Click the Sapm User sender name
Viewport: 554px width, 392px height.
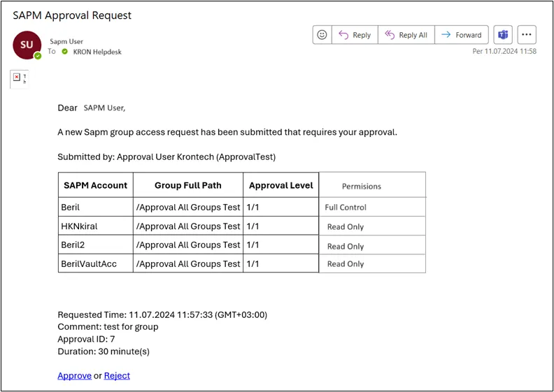[66, 41]
